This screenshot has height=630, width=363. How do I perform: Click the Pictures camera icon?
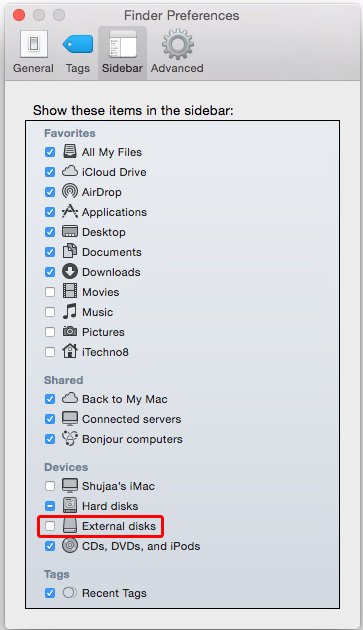coord(70,331)
